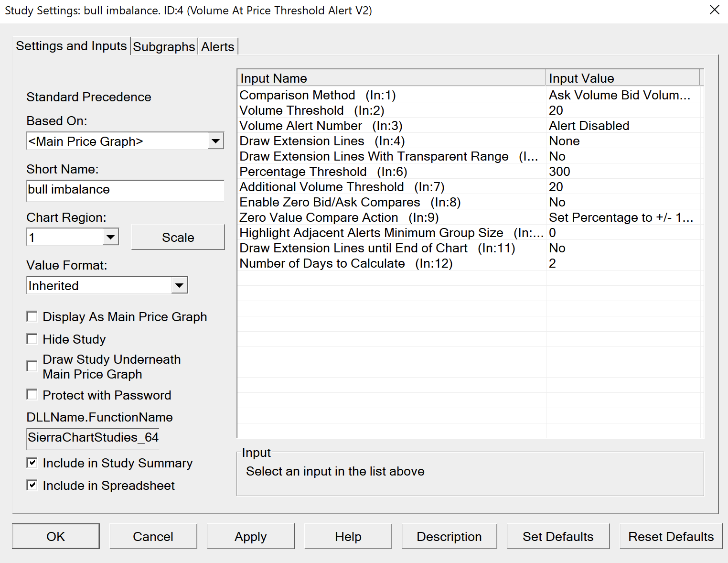The width and height of the screenshot is (728, 563).
Task: Open the Alerts tab
Action: (217, 47)
